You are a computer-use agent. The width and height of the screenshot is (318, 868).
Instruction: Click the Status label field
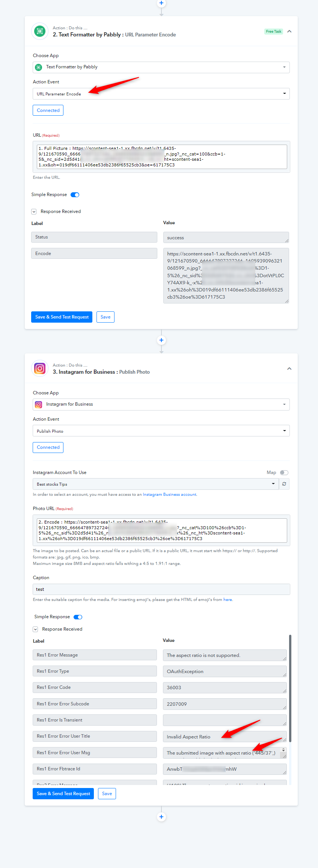point(94,237)
